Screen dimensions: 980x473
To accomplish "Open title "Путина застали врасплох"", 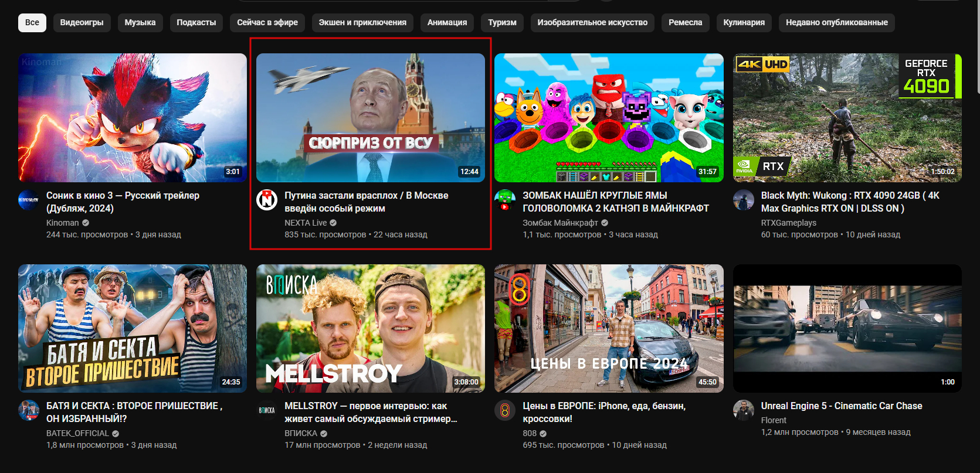I will 367,202.
